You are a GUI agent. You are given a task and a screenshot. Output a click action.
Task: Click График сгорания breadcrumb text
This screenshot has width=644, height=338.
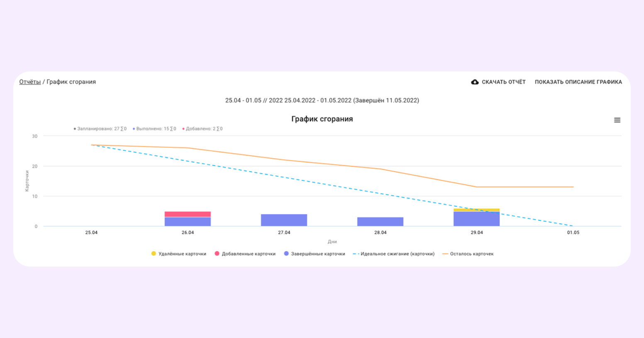(x=71, y=82)
